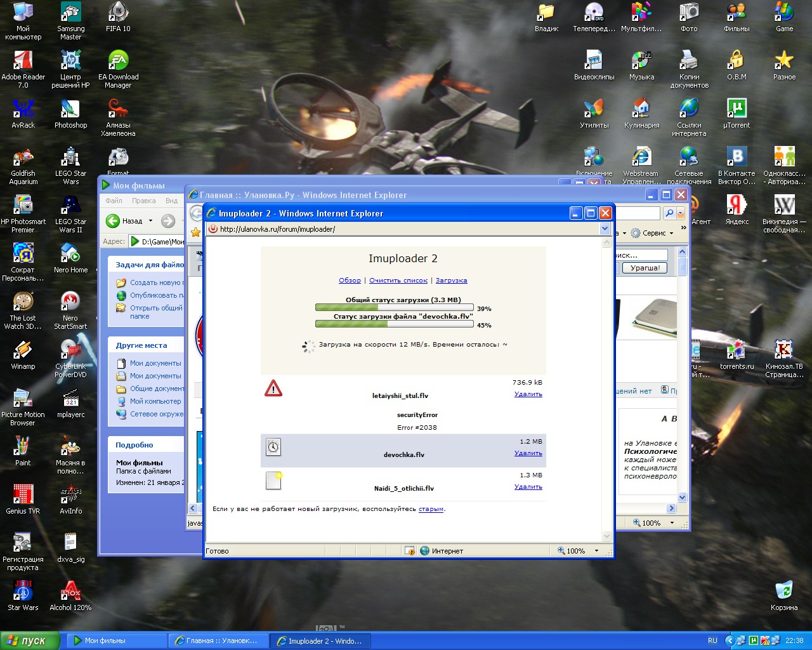Open uTorrent from its green tray icon
The height and width of the screenshot is (650, 812).
click(753, 640)
